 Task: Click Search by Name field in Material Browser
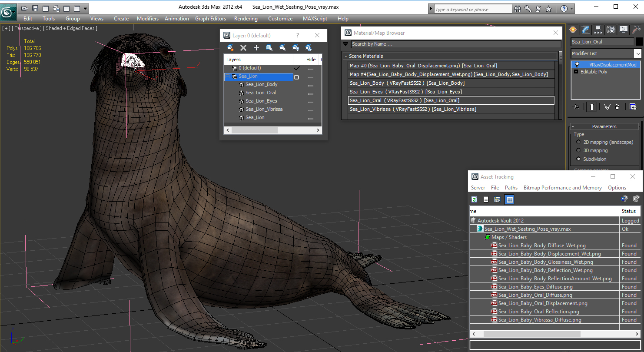[x=455, y=44]
